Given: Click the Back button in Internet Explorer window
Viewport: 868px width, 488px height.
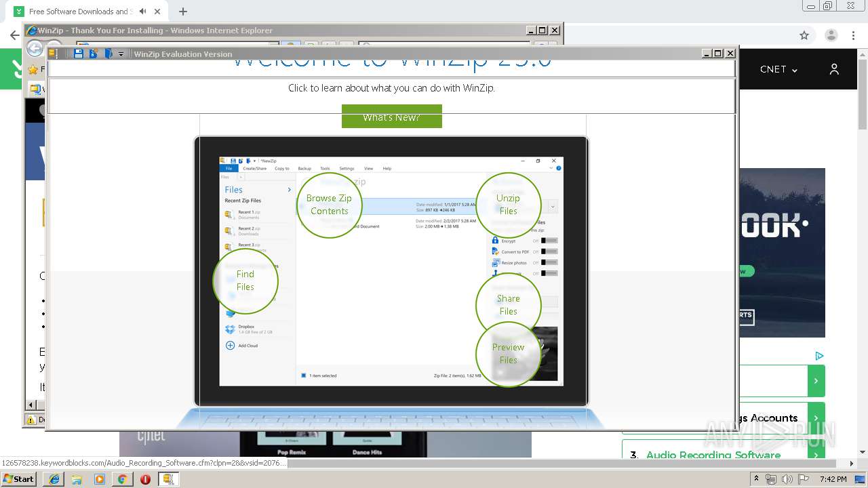Looking at the screenshot, I should coord(35,48).
